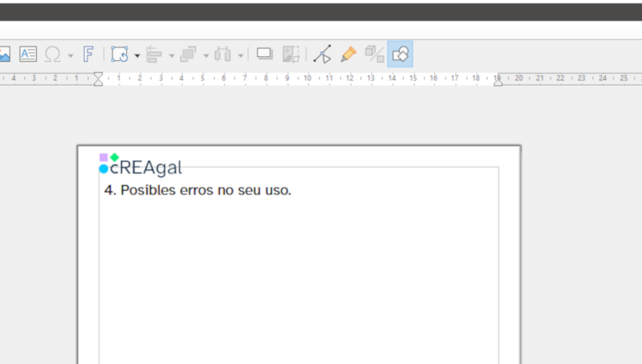Viewport: 642px width, 364px height.
Task: Click the Glue Points tool icon
Action: click(348, 55)
